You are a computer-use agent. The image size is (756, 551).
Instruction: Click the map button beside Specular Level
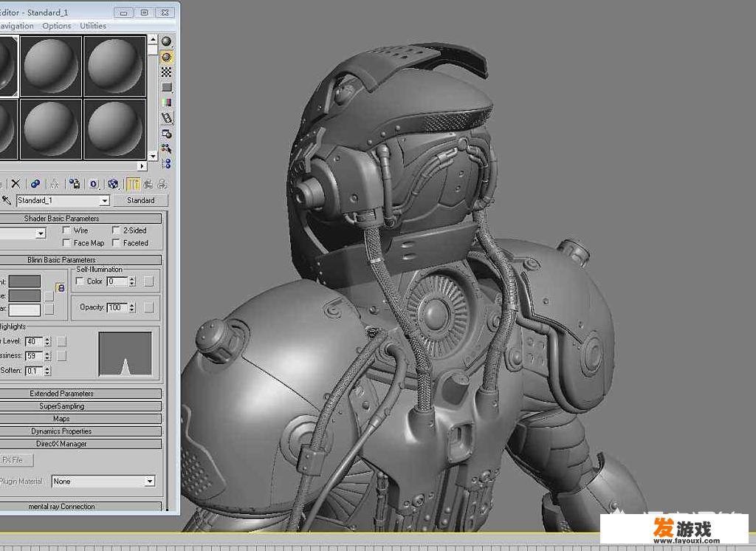(x=61, y=341)
